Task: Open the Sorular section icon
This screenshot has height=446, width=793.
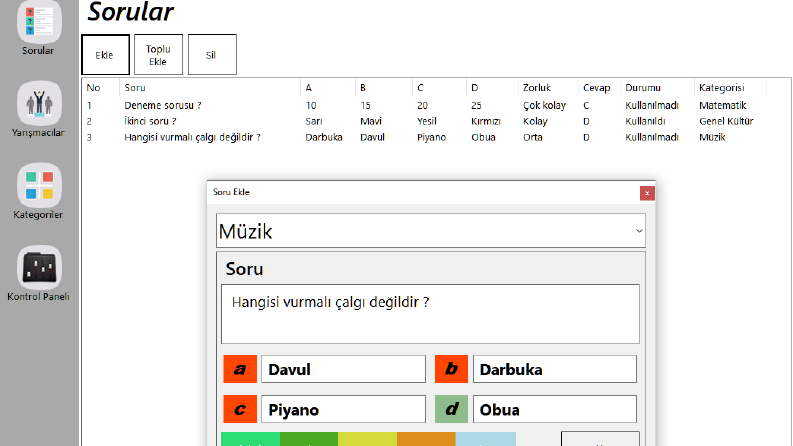Action: click(x=39, y=22)
